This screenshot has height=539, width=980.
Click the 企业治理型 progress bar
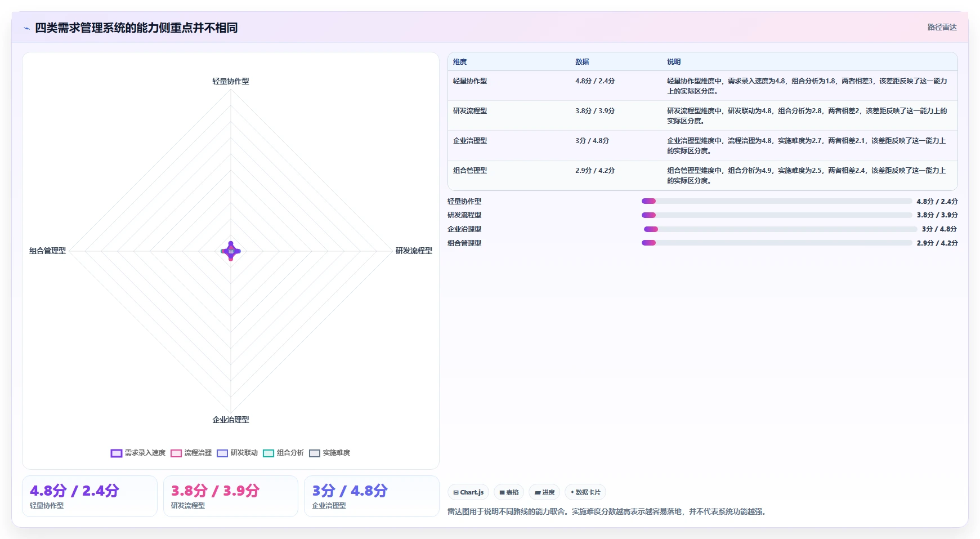pyautogui.click(x=780, y=229)
